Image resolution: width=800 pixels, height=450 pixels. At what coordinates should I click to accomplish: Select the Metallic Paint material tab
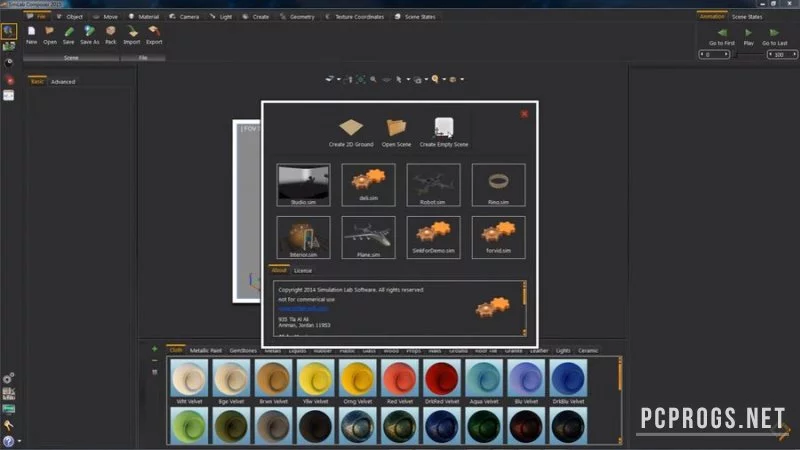pyautogui.click(x=206, y=351)
